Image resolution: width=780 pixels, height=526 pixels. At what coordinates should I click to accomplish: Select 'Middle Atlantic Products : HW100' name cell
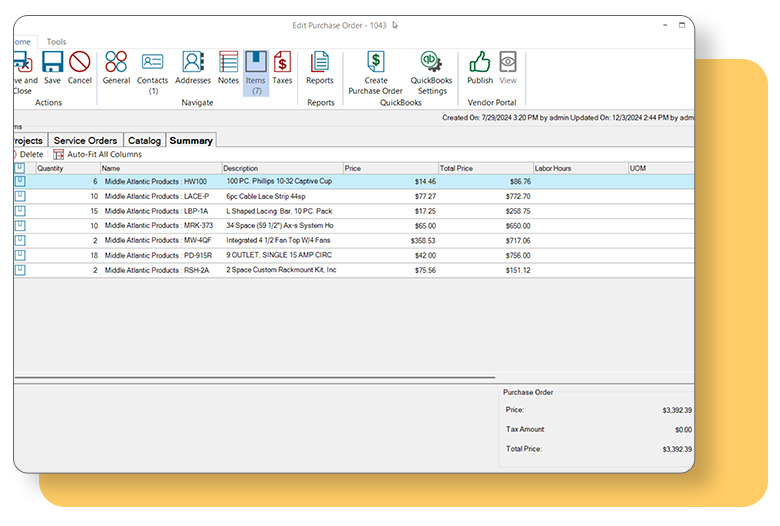(155, 182)
